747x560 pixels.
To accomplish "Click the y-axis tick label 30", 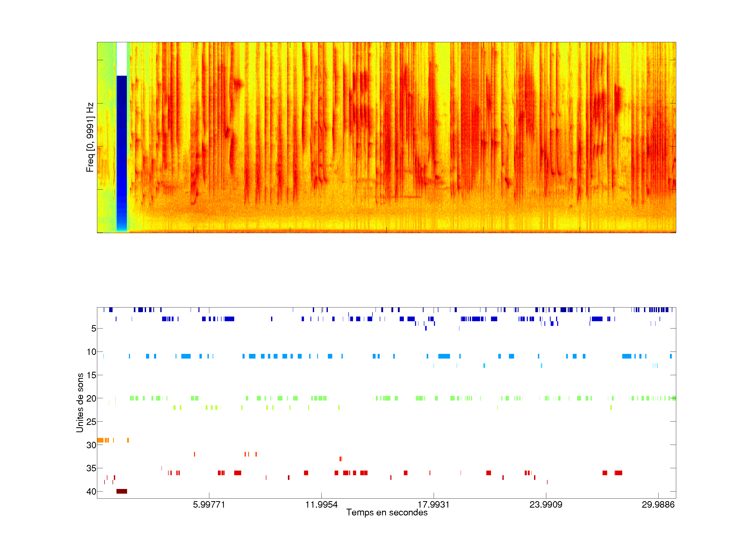I will pos(91,445).
